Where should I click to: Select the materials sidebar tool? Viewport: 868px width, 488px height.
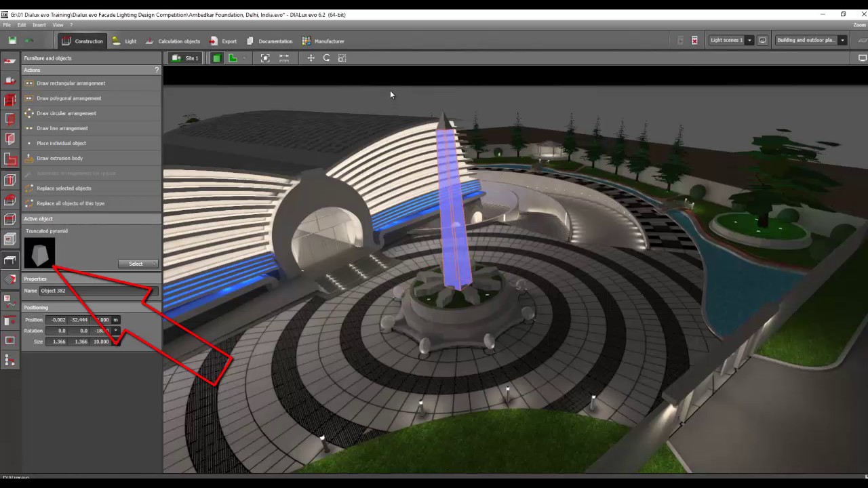click(10, 279)
